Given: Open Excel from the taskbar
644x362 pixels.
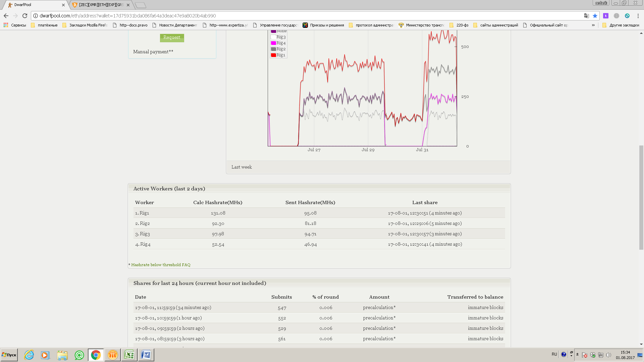Looking at the screenshot, I should [x=129, y=355].
